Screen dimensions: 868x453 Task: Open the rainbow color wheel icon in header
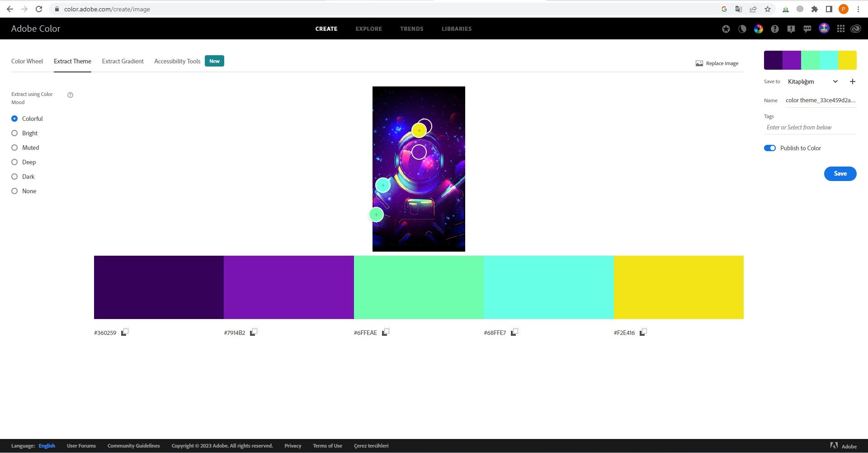[759, 29]
